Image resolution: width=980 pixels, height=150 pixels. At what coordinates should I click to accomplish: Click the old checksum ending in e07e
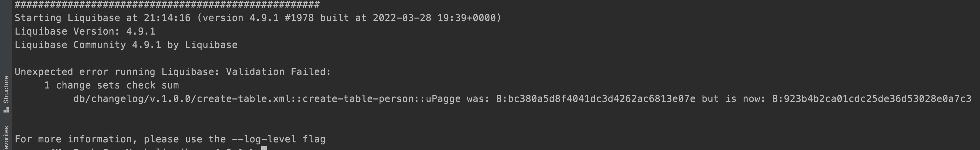pos(595,99)
